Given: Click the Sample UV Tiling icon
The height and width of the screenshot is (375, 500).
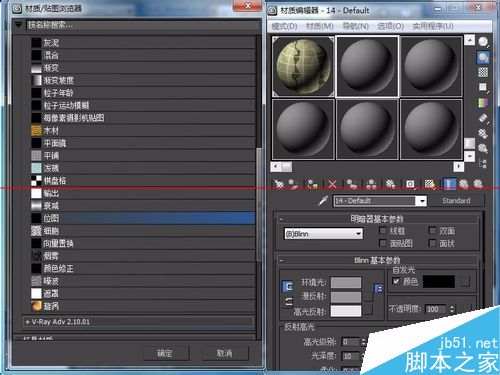Looking at the screenshot, I should coord(483,87).
